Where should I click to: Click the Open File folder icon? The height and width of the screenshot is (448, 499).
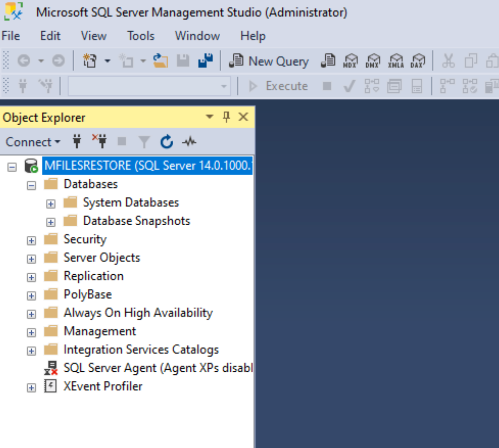[x=160, y=61]
